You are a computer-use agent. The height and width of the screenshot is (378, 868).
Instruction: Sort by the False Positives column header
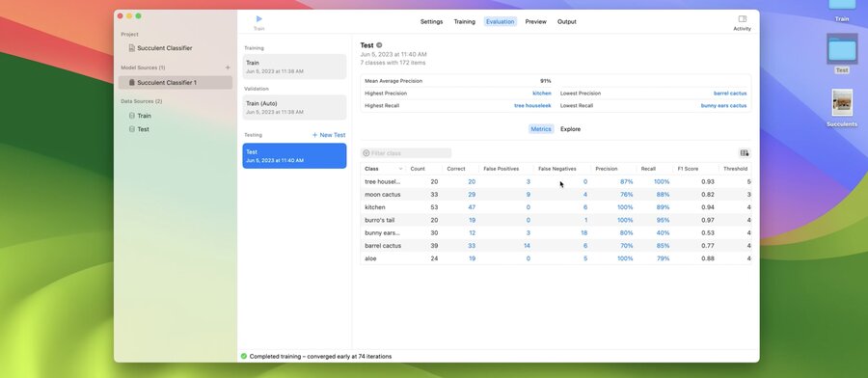tap(501, 169)
